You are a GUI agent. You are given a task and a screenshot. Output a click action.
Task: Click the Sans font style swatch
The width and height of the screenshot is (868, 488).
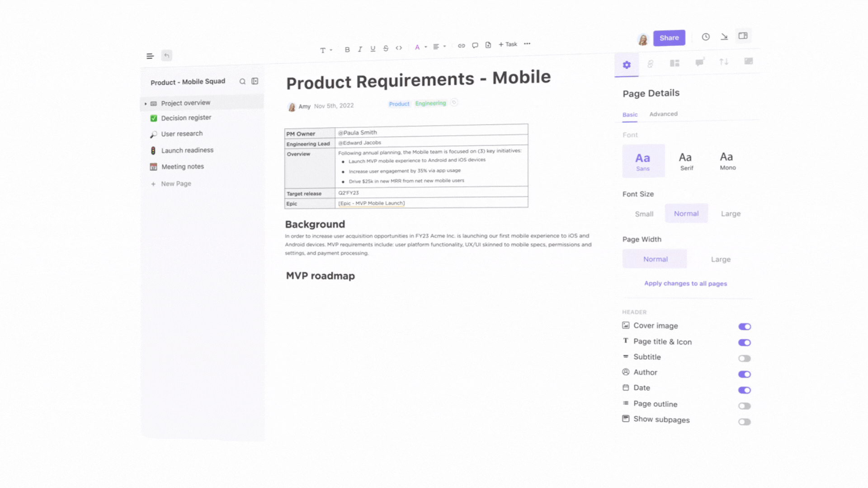click(643, 160)
